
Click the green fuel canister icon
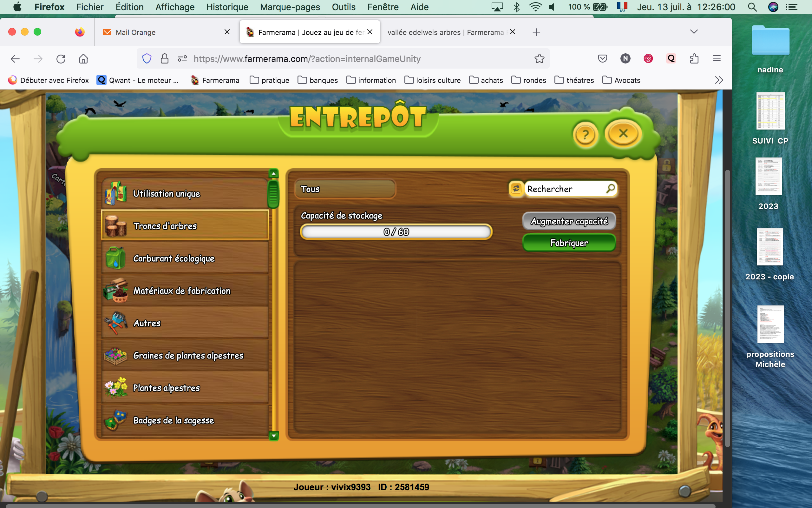coord(115,258)
